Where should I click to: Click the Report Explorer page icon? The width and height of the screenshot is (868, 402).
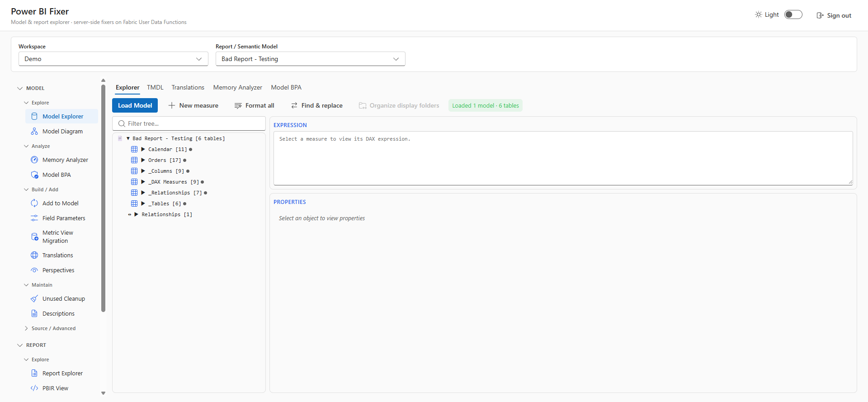click(34, 373)
